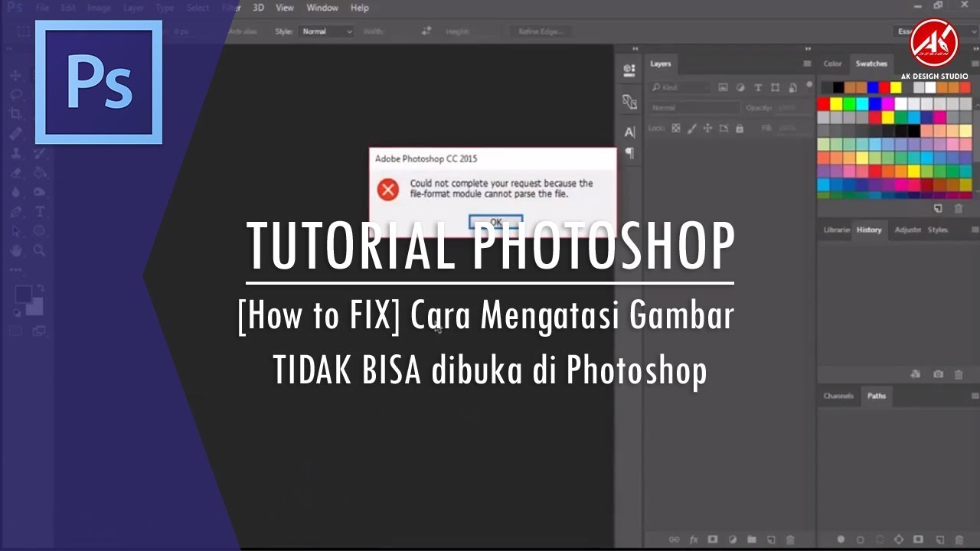Delete layer using the Layers trash icon
The width and height of the screenshot is (980, 551).
[790, 540]
